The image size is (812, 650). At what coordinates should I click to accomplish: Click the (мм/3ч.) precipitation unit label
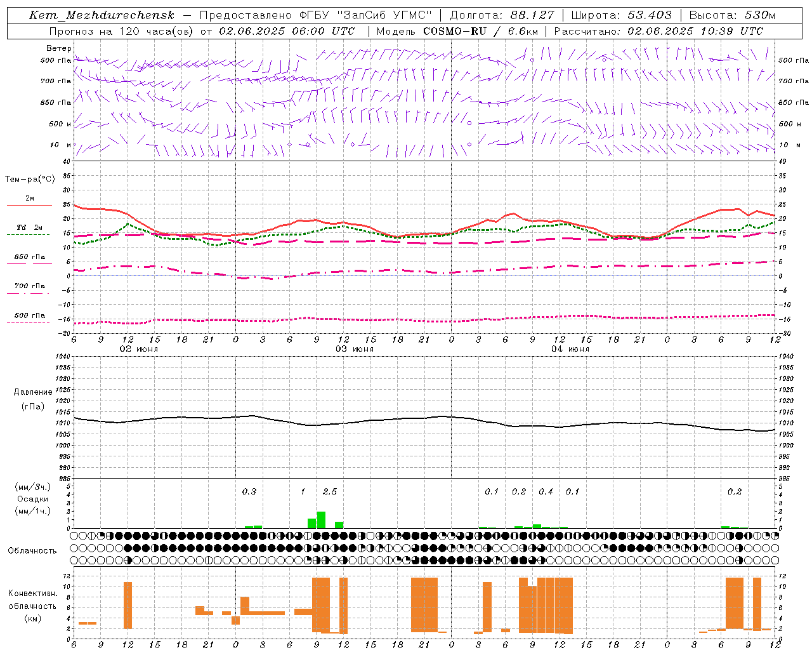[32, 487]
